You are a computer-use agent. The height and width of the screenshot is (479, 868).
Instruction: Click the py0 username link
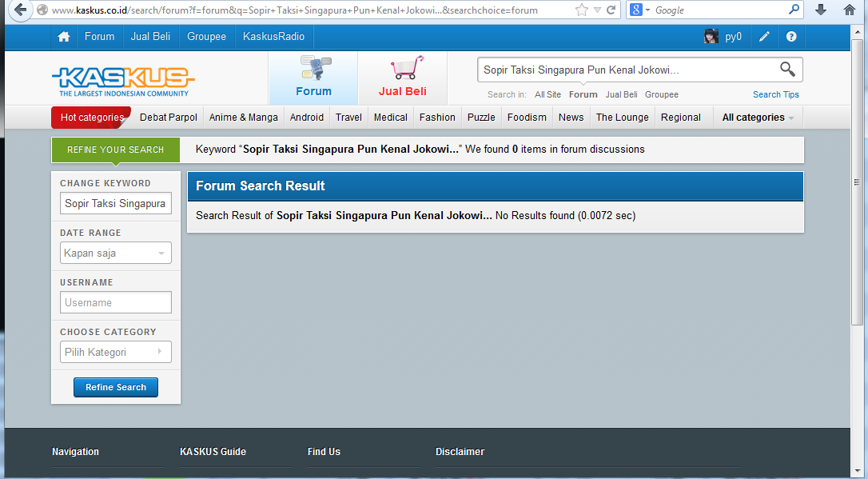pyautogui.click(x=733, y=37)
